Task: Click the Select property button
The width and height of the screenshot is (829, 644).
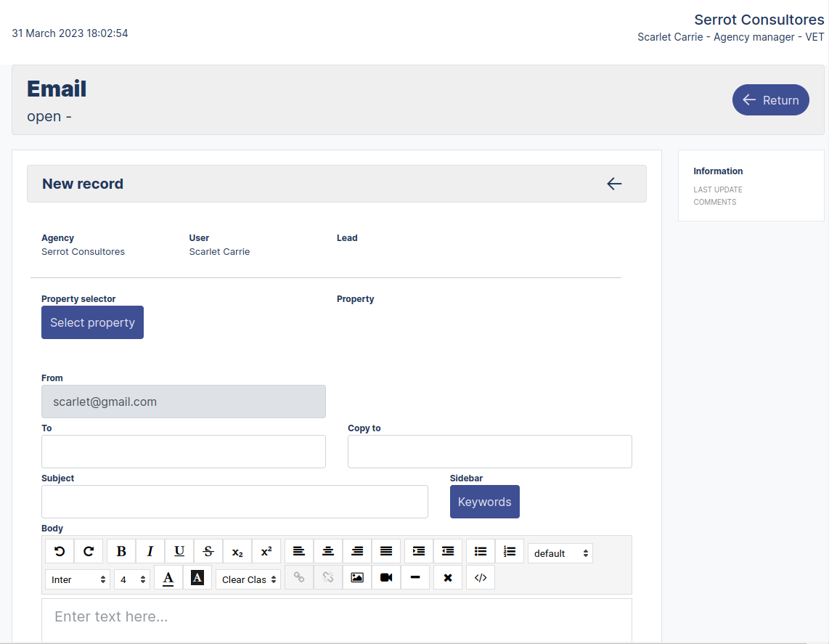Action: point(92,322)
